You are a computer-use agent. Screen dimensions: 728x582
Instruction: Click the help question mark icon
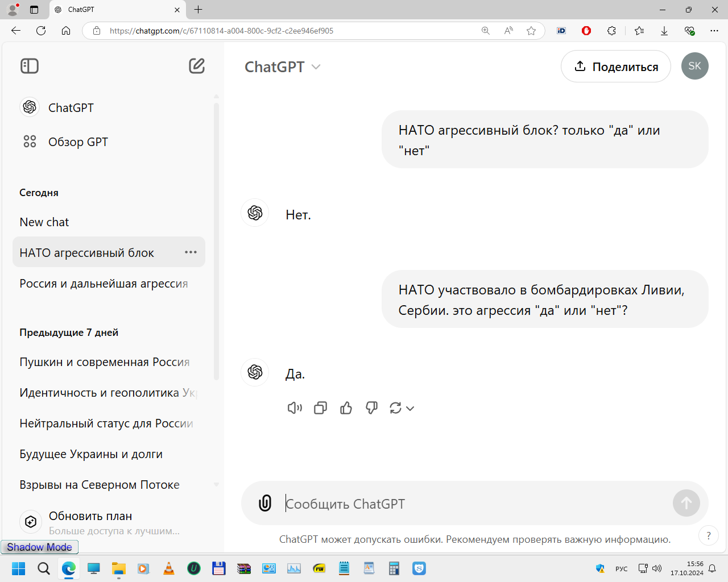point(709,535)
